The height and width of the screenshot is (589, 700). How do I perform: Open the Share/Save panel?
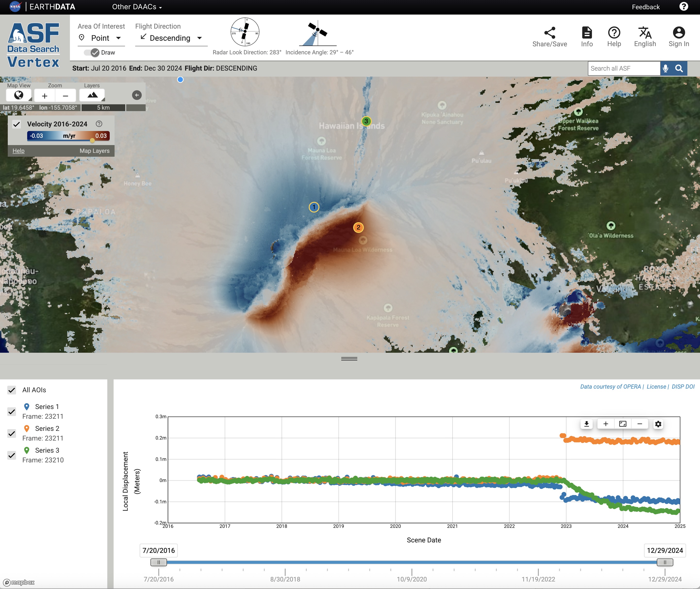pos(550,36)
